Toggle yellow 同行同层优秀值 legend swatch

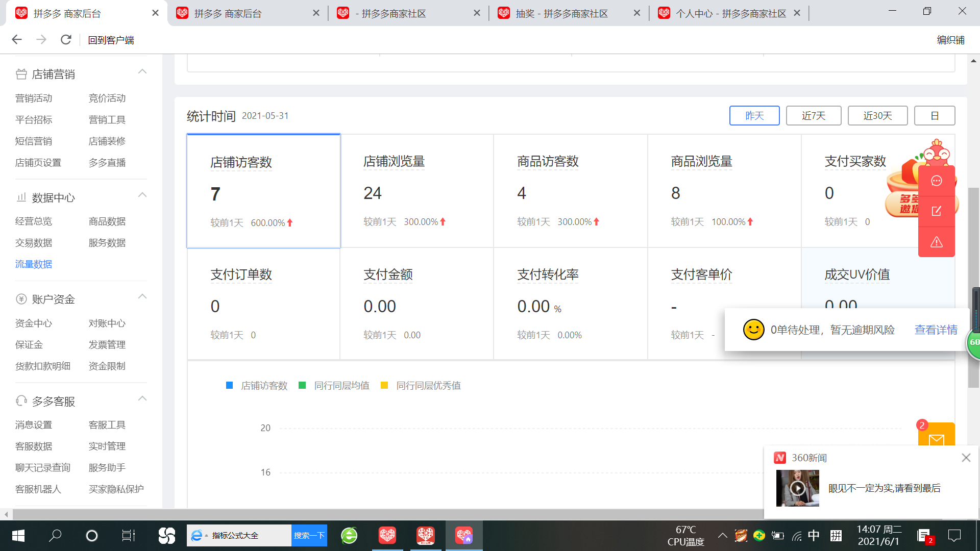point(384,386)
